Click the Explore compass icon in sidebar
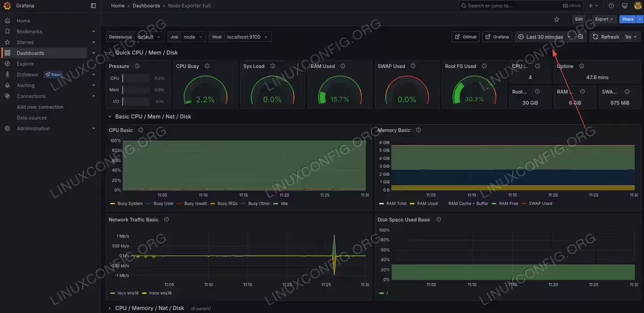 click(8, 64)
